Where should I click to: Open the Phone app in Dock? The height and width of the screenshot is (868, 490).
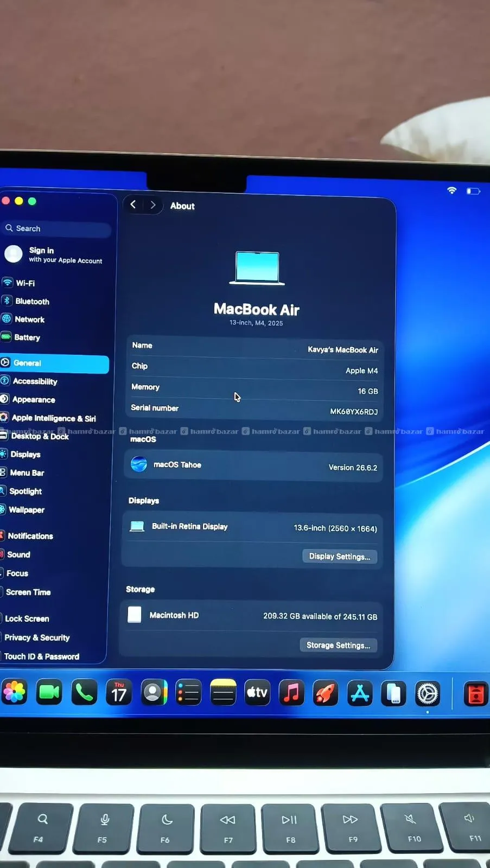tap(84, 693)
